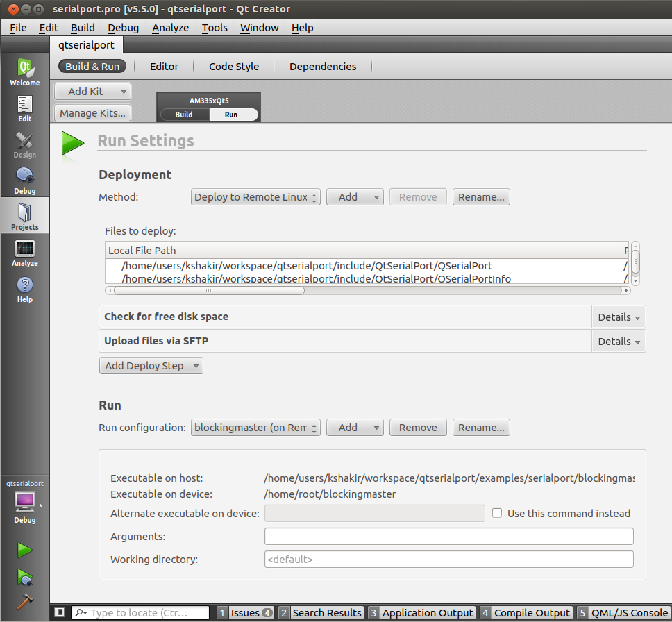Enable 'Use this command instead' checkbox

[x=497, y=513]
